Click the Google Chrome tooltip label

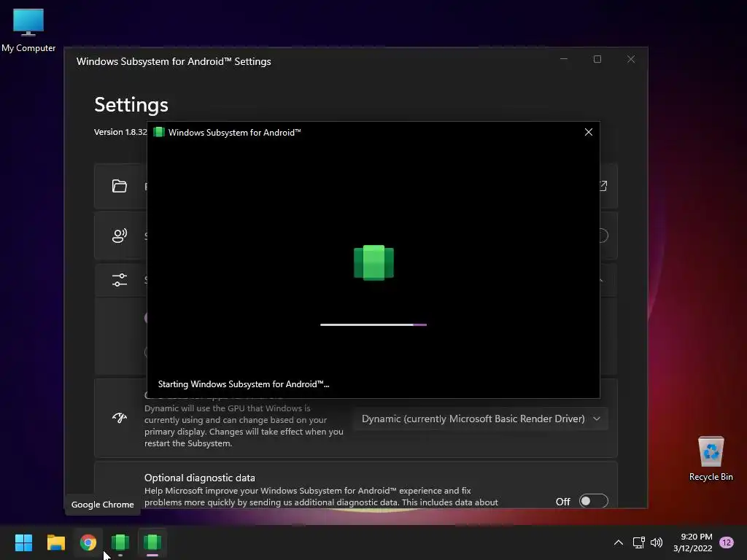(102, 505)
